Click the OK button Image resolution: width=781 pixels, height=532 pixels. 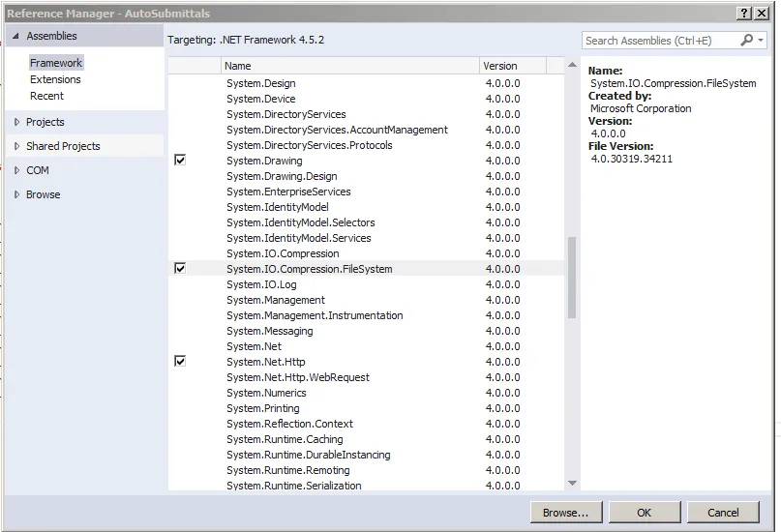coord(645,513)
